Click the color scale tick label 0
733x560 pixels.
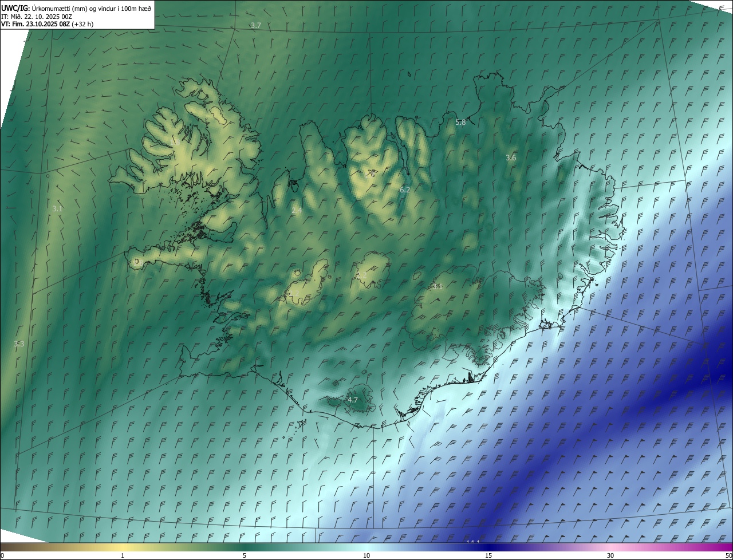(2, 556)
